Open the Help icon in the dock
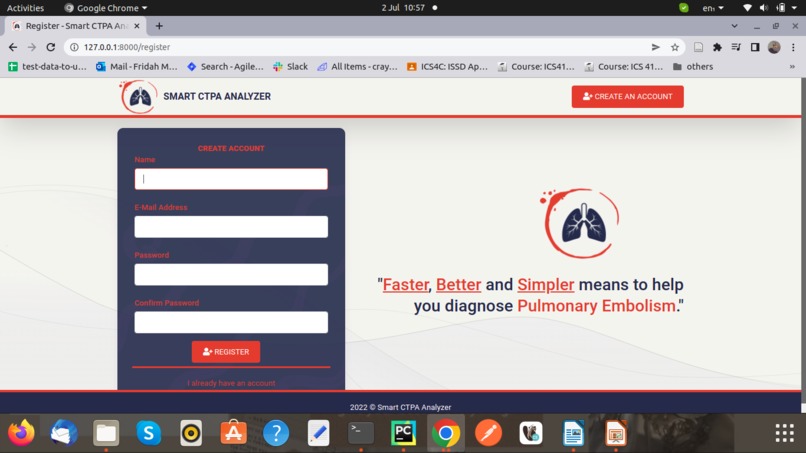The height and width of the screenshot is (453, 806). (x=276, y=433)
